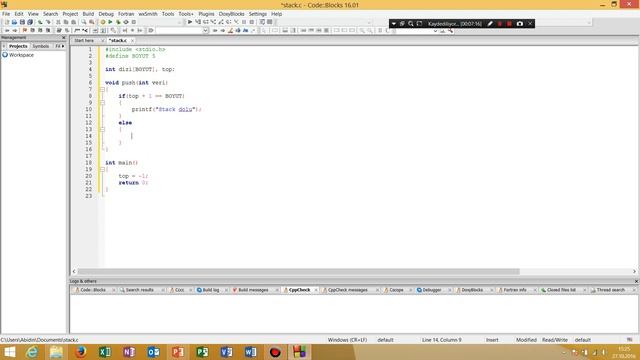Click the Abort build icon

tap(134, 22)
